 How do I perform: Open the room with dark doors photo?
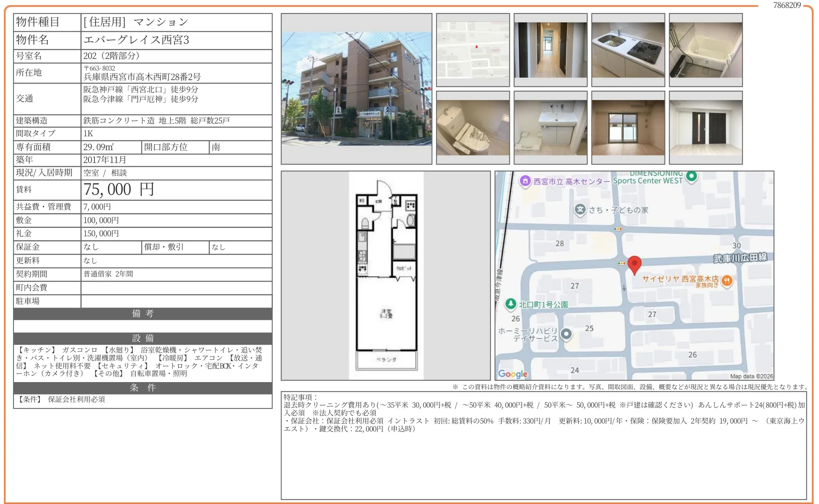pos(705,127)
